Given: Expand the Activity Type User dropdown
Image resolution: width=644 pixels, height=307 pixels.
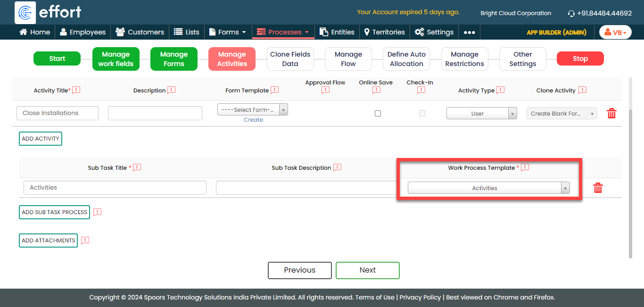Looking at the screenshot, I should pyautogui.click(x=481, y=113).
